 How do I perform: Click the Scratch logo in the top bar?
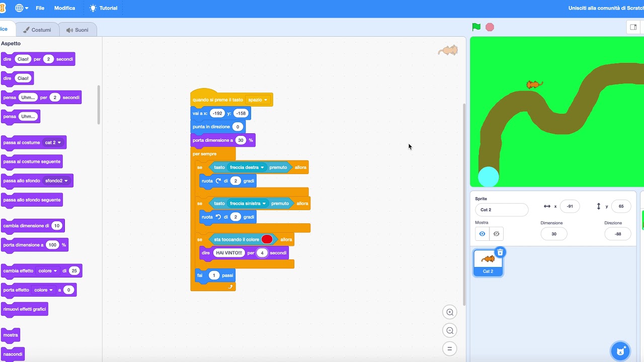point(3,8)
